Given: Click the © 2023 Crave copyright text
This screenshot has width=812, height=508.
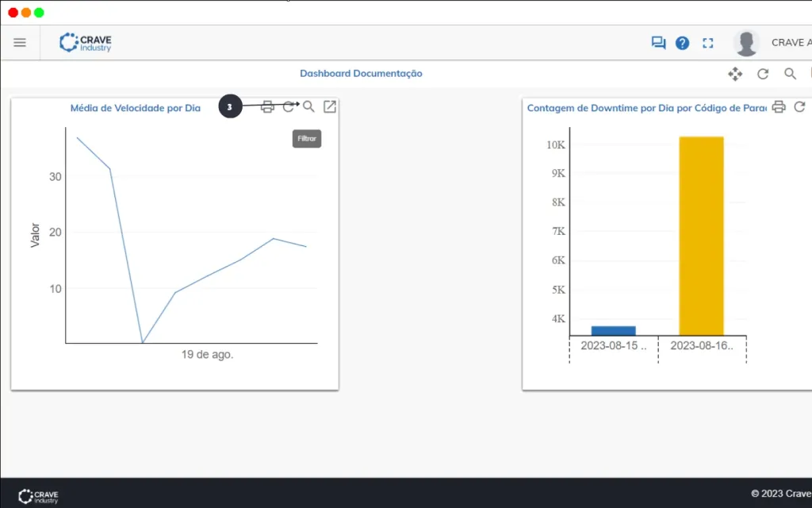Looking at the screenshot, I should pyautogui.click(x=781, y=494).
